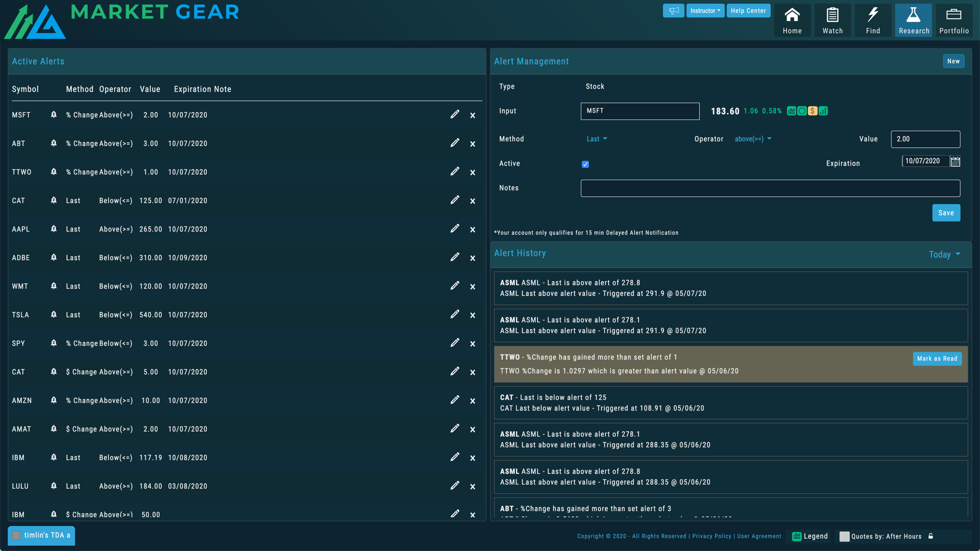Open the User Agreement link
This screenshot has width=980, height=551.
coord(759,536)
